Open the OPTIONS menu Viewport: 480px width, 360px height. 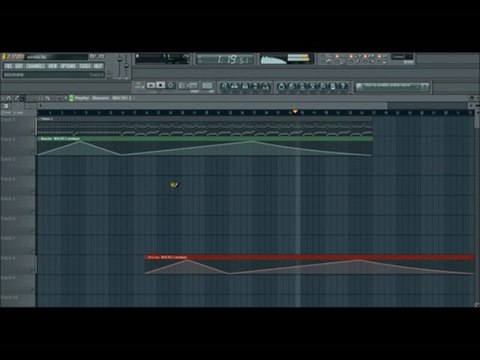point(68,66)
